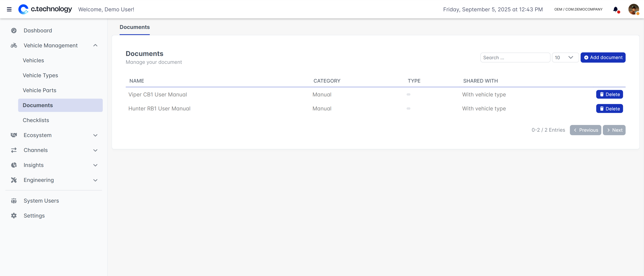Click the Engineering tools icon
The image size is (644, 276).
(x=14, y=180)
